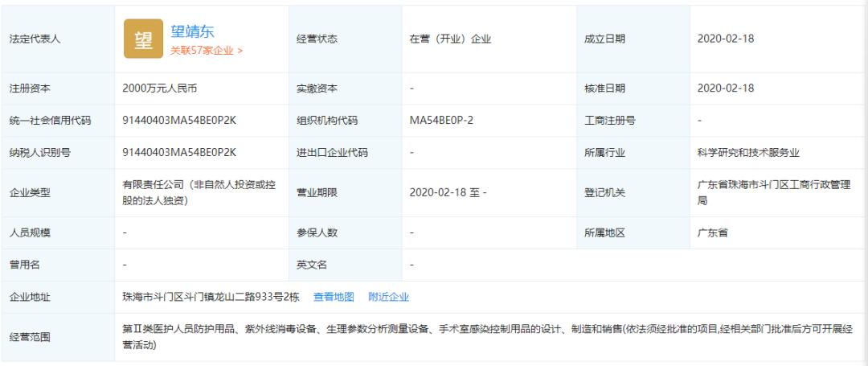Select the 组织机构代码 label
868x366 pixels.
(x=327, y=120)
